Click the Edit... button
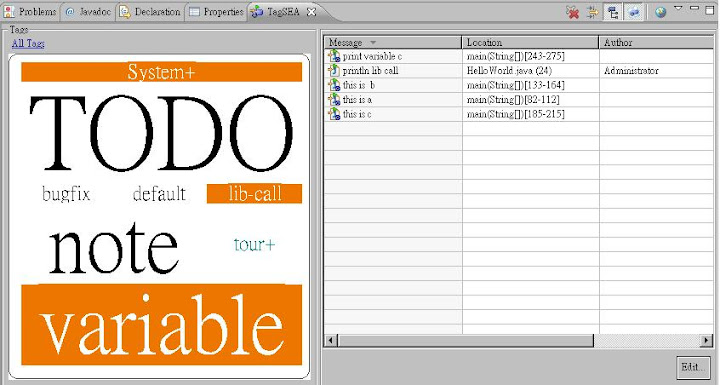The width and height of the screenshot is (720, 385). 693,367
